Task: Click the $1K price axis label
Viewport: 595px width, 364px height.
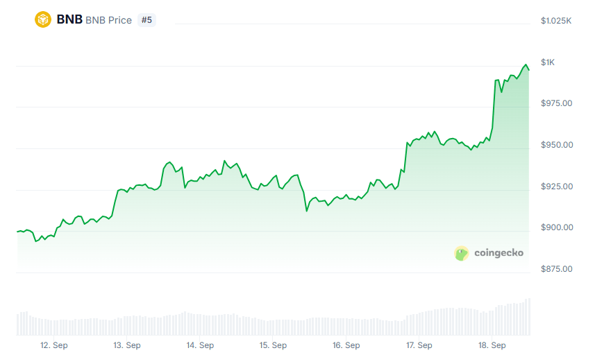Action: 548,62
